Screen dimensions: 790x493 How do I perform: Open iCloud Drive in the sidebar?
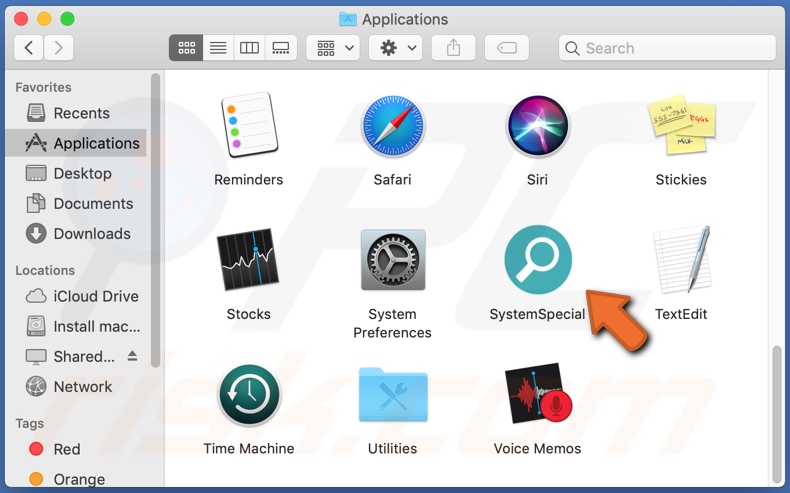[x=76, y=296]
